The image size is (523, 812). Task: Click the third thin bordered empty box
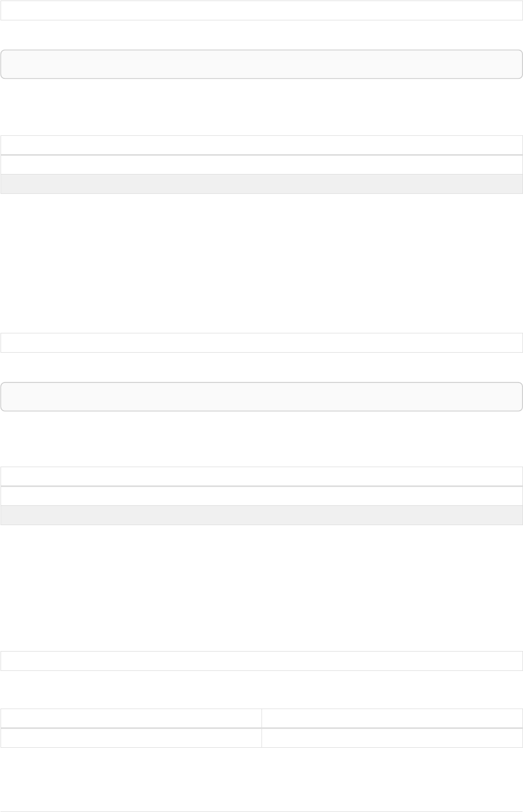pyautogui.click(x=261, y=661)
